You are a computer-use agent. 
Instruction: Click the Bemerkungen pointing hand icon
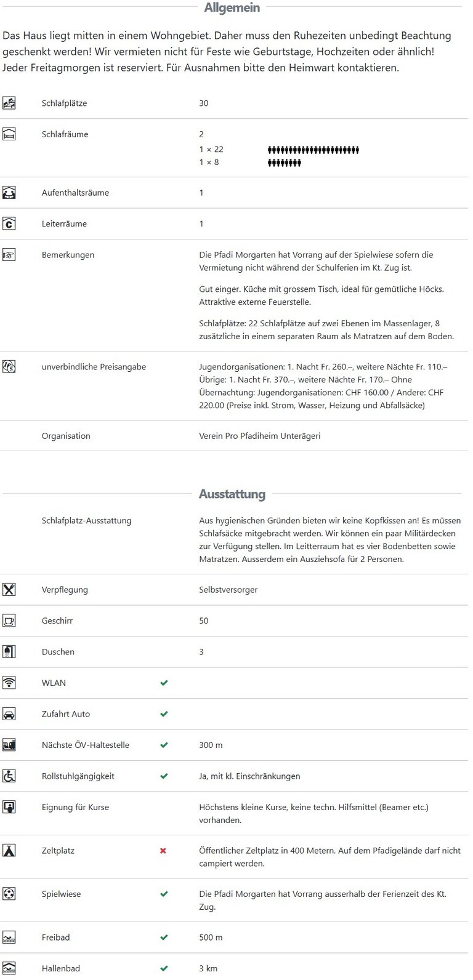click(9, 255)
